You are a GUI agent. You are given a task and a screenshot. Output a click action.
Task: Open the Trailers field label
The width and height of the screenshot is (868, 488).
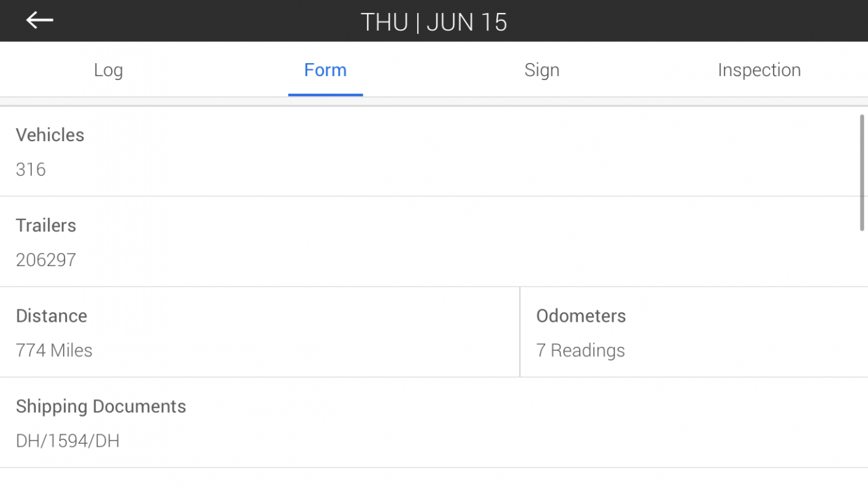[x=46, y=225]
